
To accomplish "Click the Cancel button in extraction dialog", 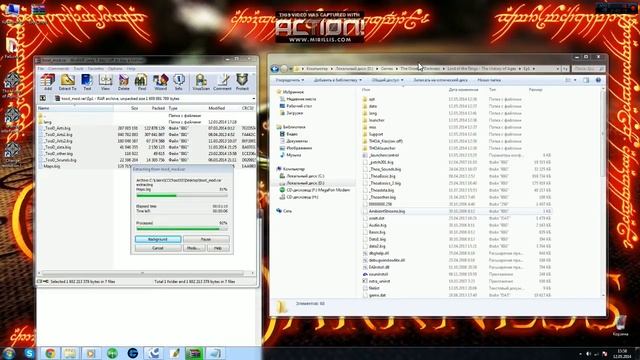I will 158,248.
